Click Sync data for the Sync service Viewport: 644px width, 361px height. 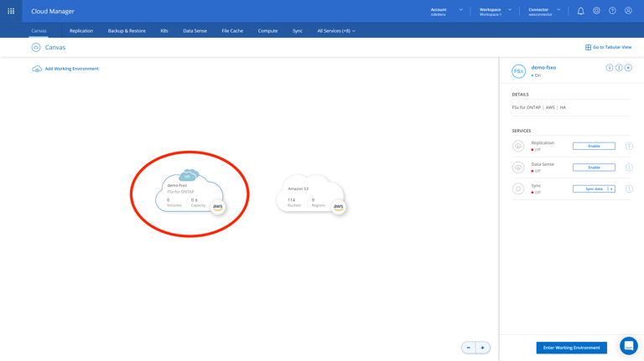pyautogui.click(x=590, y=189)
